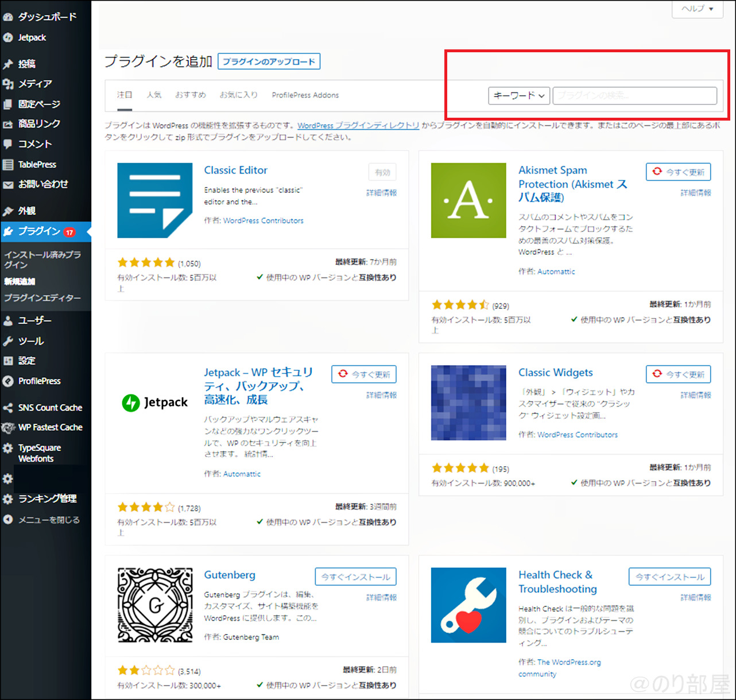Open 新規追加 submenu item

[20, 281]
